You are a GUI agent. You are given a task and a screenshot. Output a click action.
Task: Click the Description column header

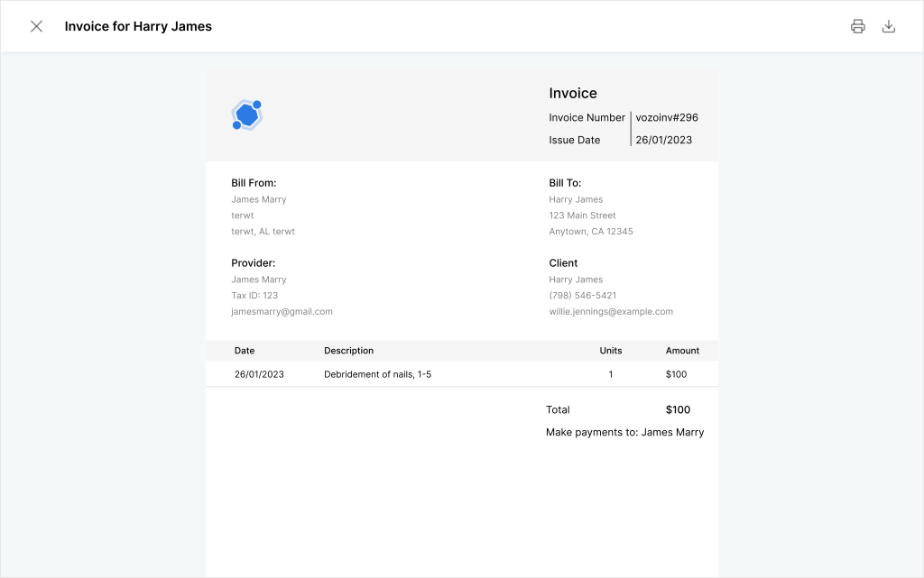click(348, 350)
